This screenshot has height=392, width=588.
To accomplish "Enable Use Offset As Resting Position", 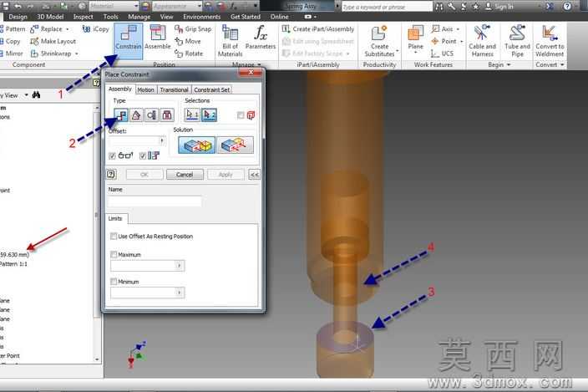I will (x=114, y=236).
